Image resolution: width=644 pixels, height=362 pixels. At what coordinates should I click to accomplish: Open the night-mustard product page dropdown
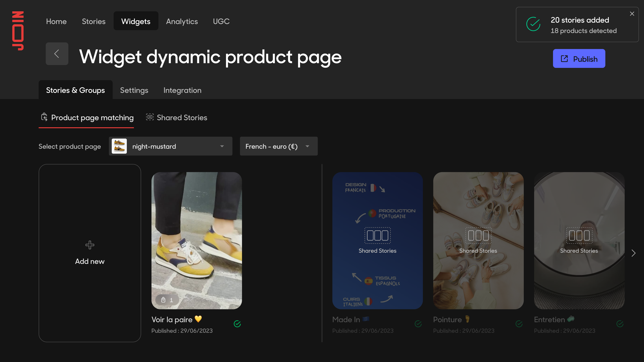(x=171, y=146)
